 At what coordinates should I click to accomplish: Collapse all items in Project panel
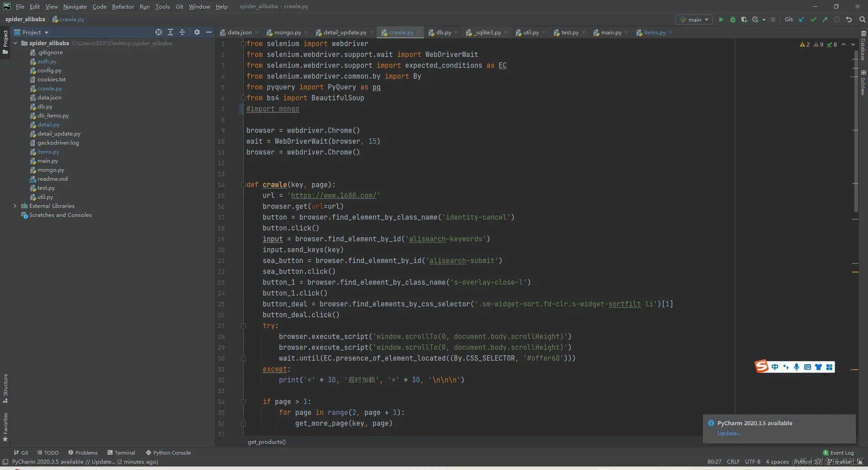pyautogui.click(x=182, y=32)
